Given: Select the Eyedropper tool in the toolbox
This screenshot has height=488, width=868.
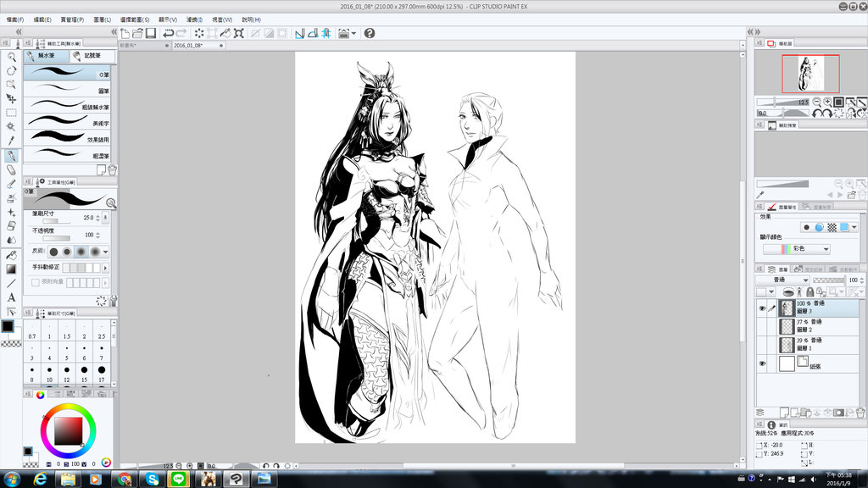Looking at the screenshot, I should coord(11,141).
